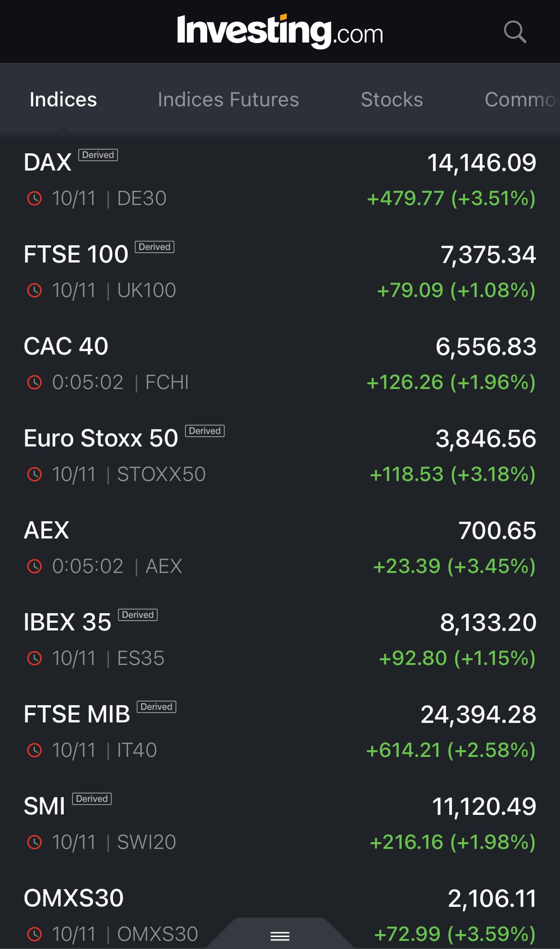560x949 pixels.
Task: Open the FTSE MIB index link
Action: pyautogui.click(x=77, y=714)
